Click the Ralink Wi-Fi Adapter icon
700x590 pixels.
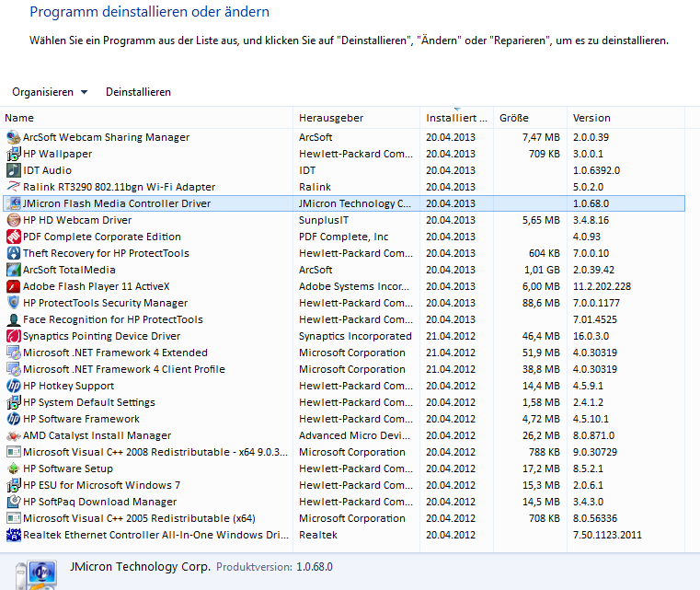pos(14,187)
